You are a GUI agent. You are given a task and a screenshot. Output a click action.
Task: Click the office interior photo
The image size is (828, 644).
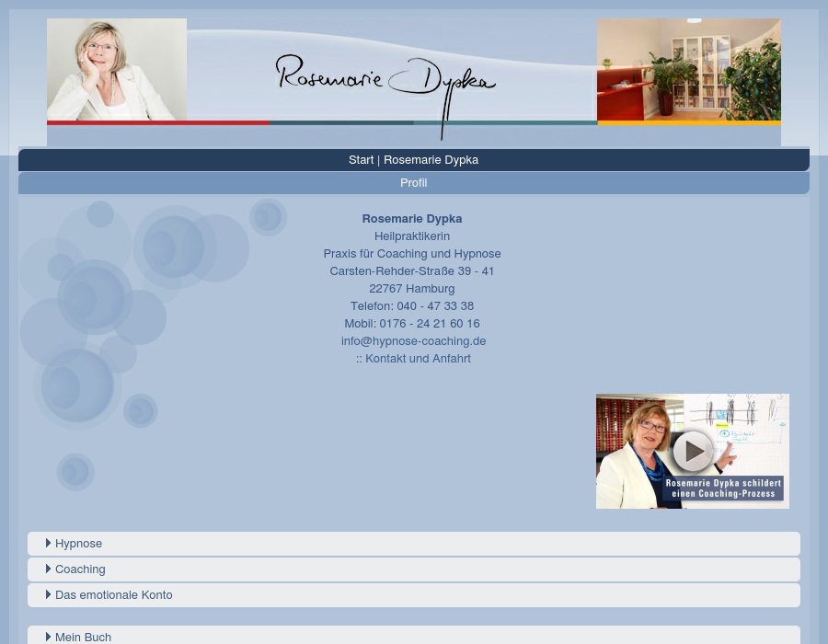tap(689, 69)
